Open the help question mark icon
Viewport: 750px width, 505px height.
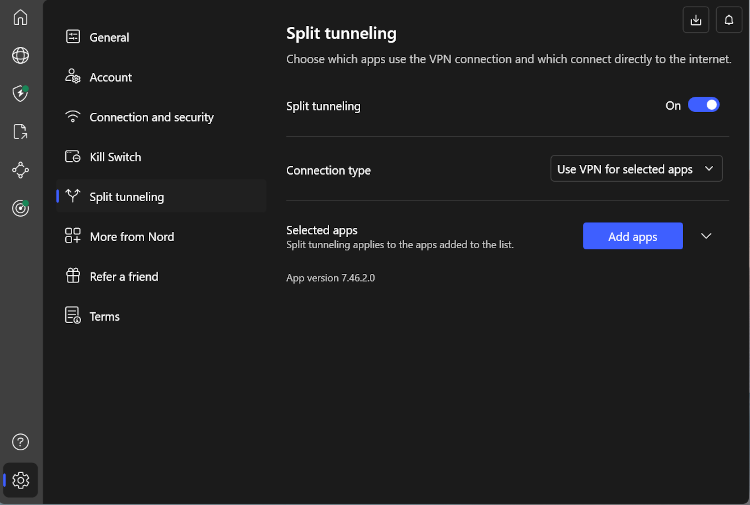pos(20,442)
